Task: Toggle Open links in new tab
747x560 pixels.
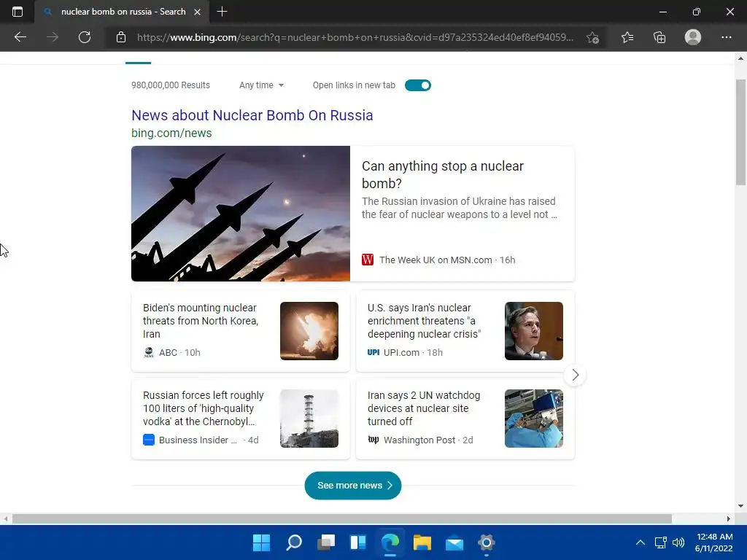Action: 418,85
